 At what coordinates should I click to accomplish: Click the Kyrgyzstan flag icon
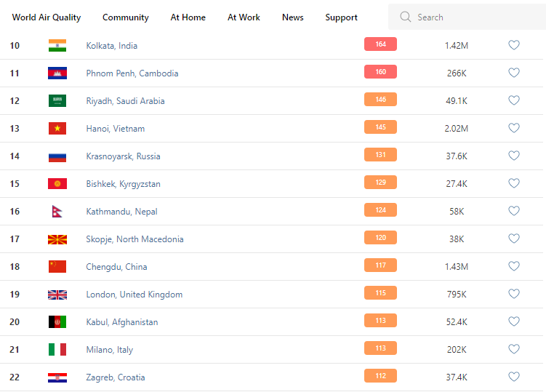[x=57, y=184]
